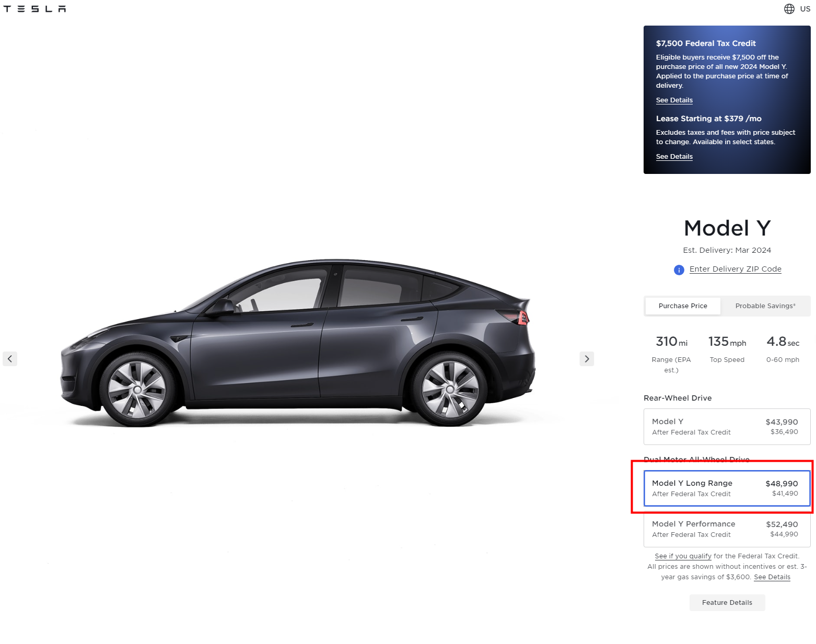
Task: Click the See if you qualify link
Action: pos(683,556)
